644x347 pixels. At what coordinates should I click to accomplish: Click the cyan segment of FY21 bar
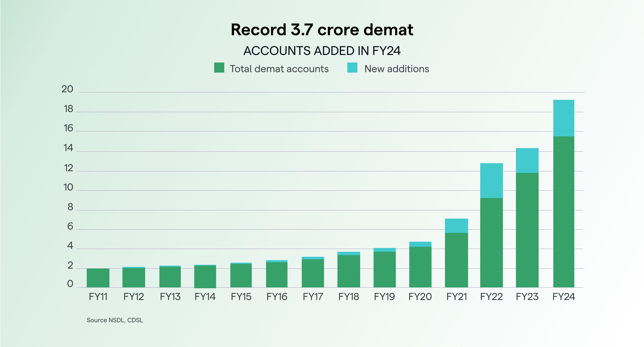(456, 226)
